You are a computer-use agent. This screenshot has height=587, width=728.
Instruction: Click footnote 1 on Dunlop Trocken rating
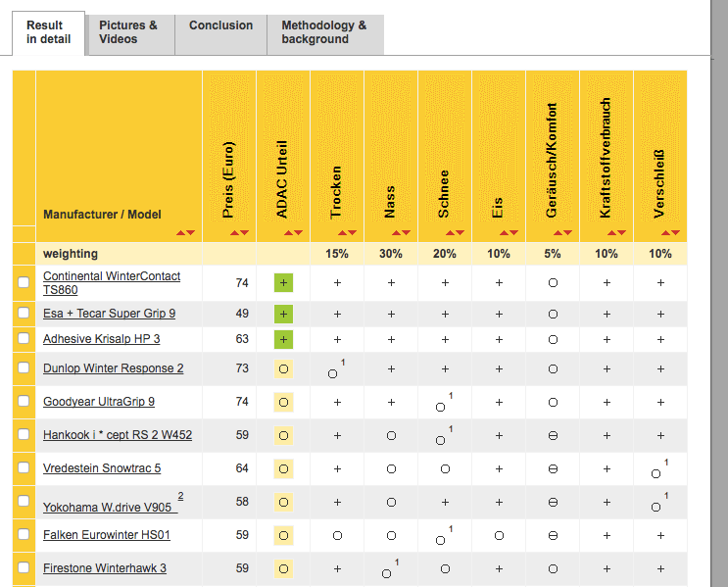343,363
